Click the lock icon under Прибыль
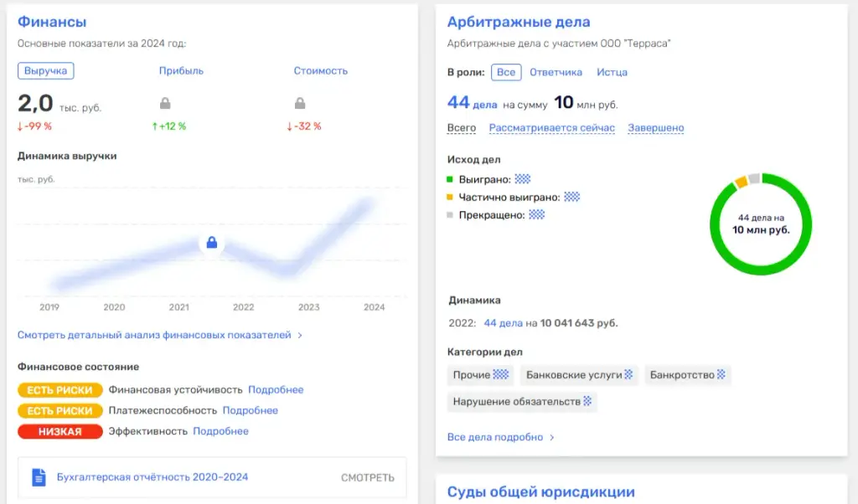The image size is (858, 504). tap(165, 103)
